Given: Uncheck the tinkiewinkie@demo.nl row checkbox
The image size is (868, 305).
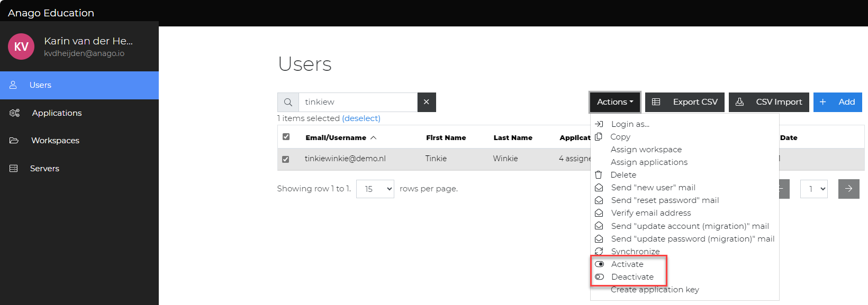Looking at the screenshot, I should pos(286,159).
